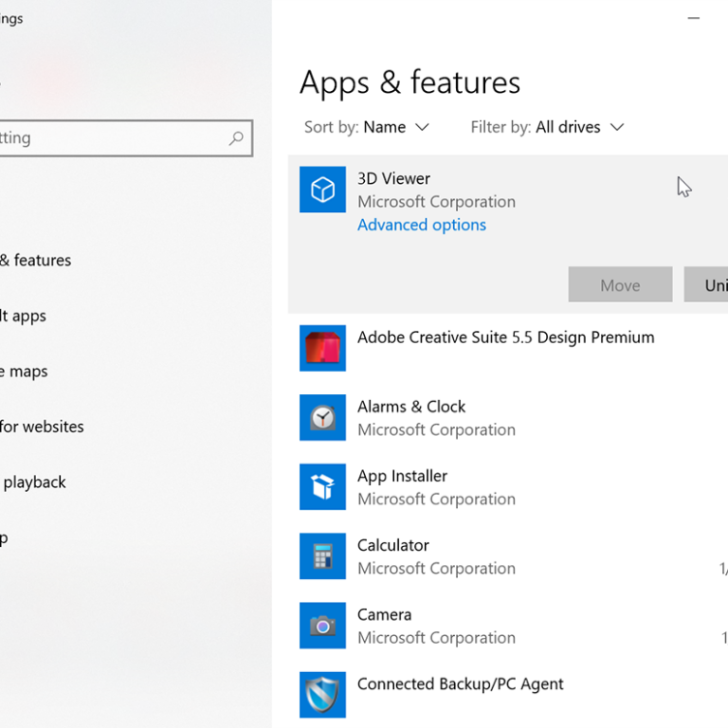728x728 pixels.
Task: Click the search magnifier icon in settings box
Action: click(x=236, y=137)
